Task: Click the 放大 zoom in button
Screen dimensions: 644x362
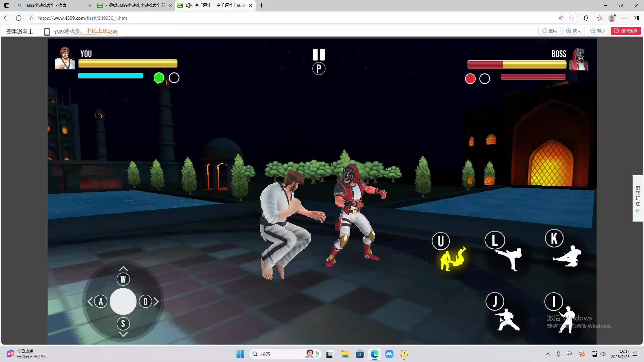Action: point(574,31)
